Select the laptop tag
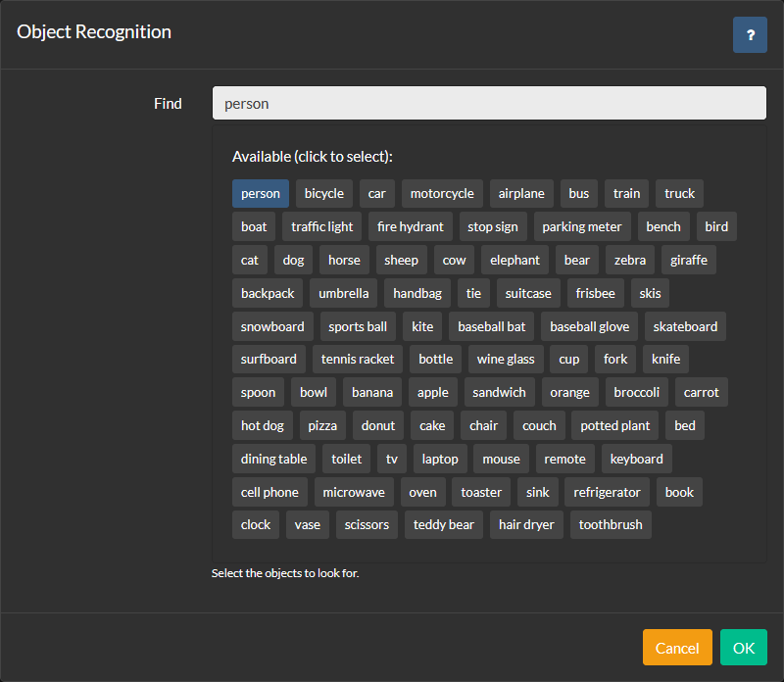The height and width of the screenshot is (682, 784). 440,459
